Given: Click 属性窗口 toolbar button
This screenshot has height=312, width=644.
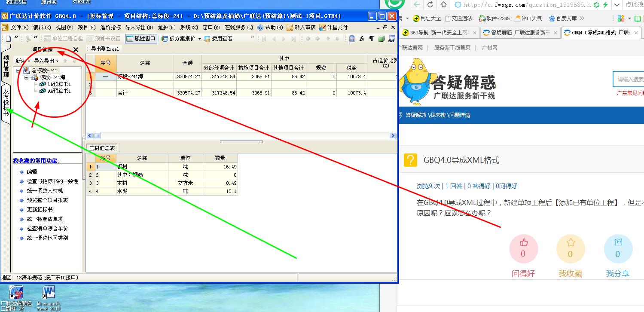Looking at the screenshot, I should coord(141,39).
